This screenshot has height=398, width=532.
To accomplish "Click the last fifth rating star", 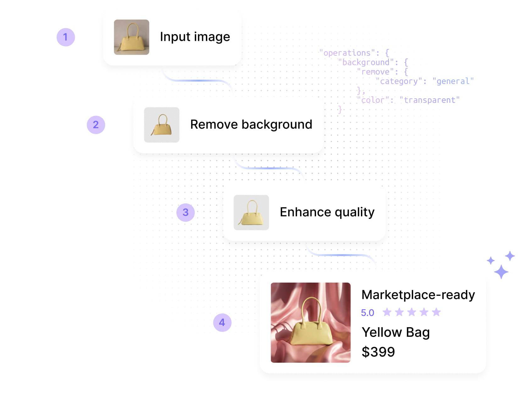I will pos(436,312).
